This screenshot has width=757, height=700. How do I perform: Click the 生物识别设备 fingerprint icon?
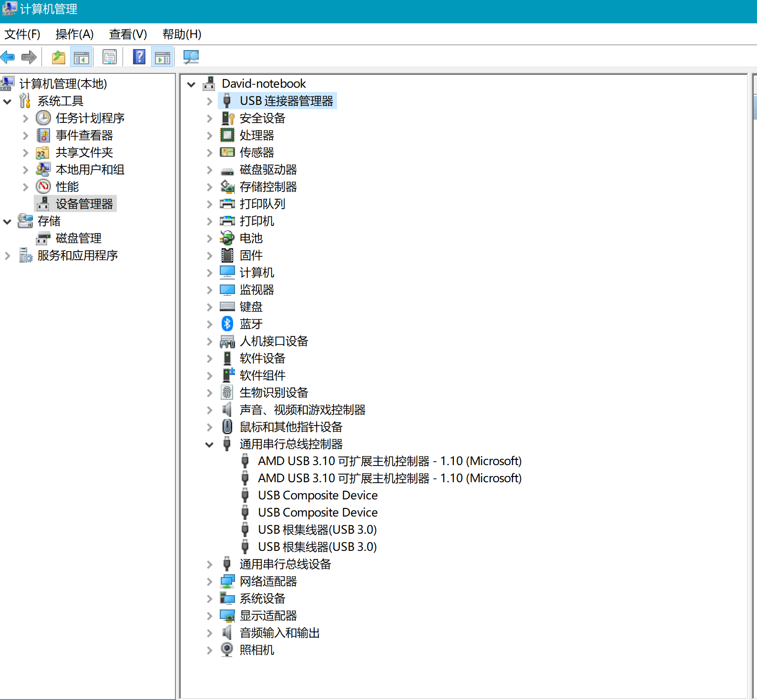pyautogui.click(x=227, y=393)
